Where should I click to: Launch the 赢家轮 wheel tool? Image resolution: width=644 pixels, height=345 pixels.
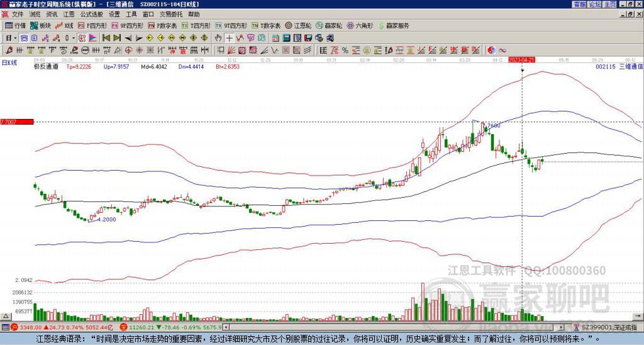point(329,25)
